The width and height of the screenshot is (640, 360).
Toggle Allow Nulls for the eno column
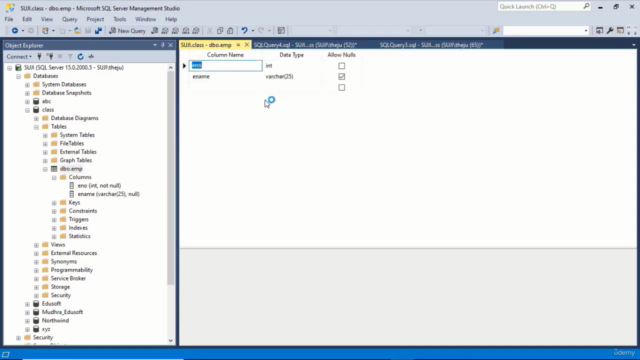[342, 66]
